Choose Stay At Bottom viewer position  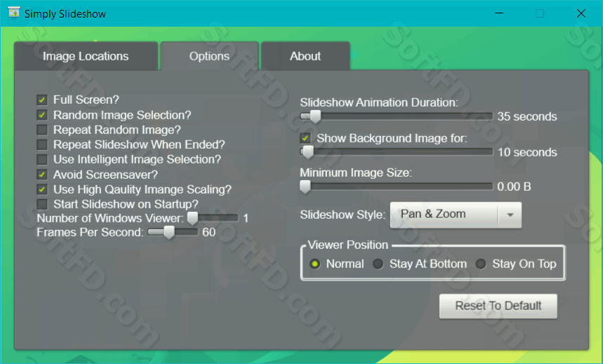(x=378, y=264)
